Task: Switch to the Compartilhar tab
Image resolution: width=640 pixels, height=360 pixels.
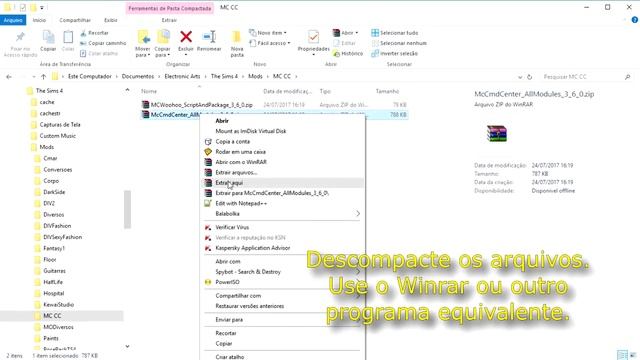Action: pos(75,20)
